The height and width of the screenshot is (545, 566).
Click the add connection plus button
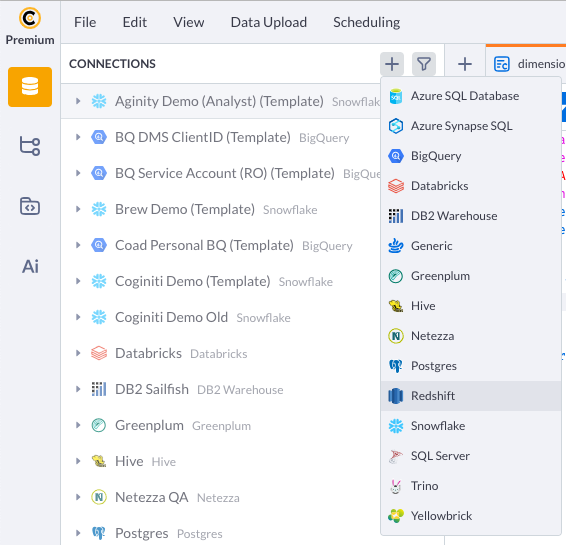[x=392, y=64]
